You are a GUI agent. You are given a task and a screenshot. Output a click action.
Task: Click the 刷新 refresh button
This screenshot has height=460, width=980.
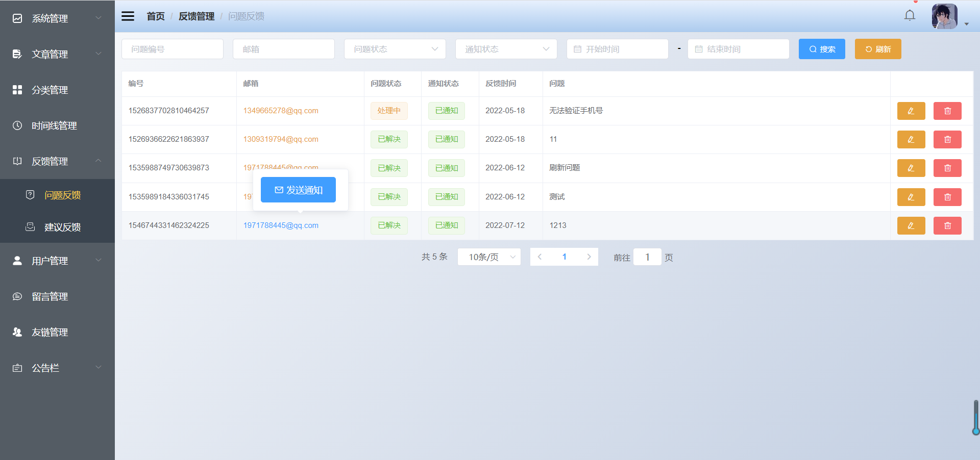click(x=877, y=49)
